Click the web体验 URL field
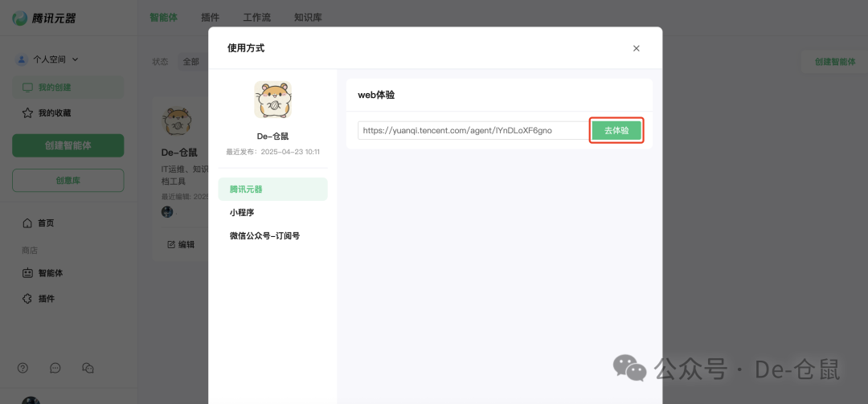868x404 pixels. (x=474, y=131)
